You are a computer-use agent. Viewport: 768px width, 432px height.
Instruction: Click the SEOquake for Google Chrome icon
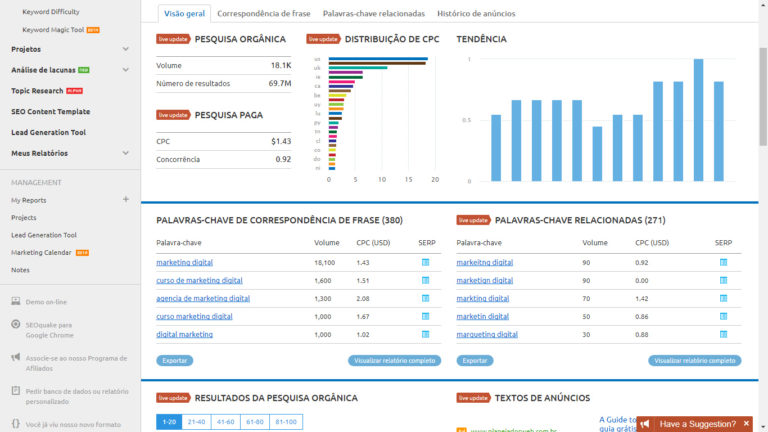click(16, 324)
